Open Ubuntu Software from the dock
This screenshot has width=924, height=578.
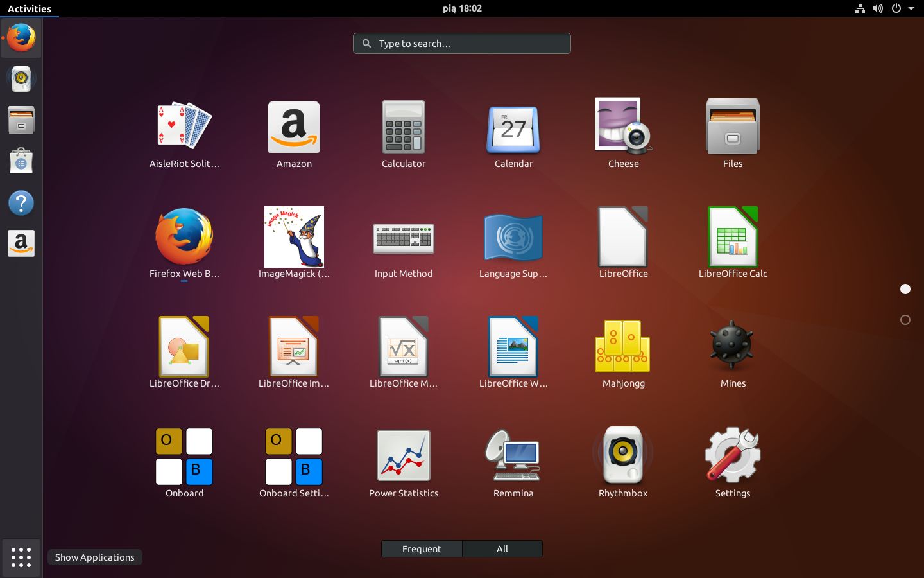point(21,161)
